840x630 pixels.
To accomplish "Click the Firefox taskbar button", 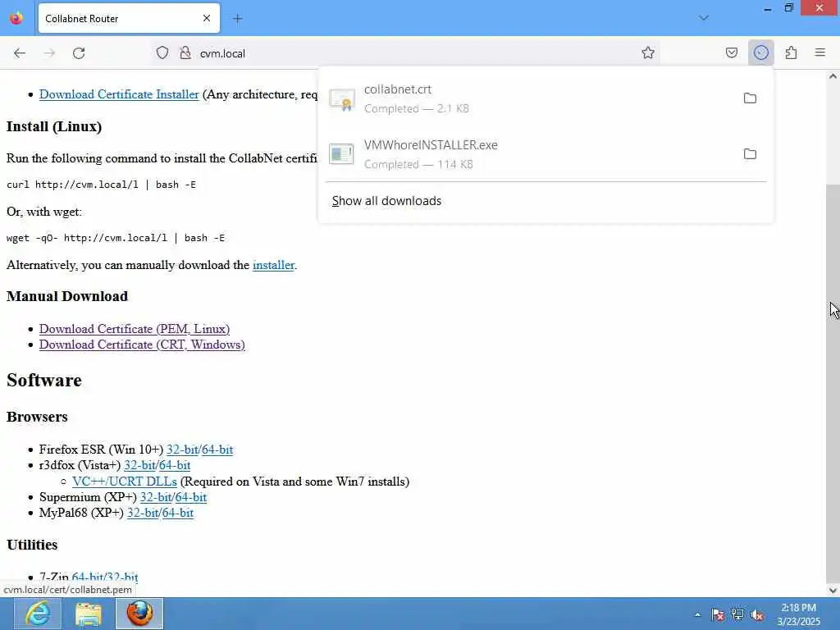I will pyautogui.click(x=139, y=614).
